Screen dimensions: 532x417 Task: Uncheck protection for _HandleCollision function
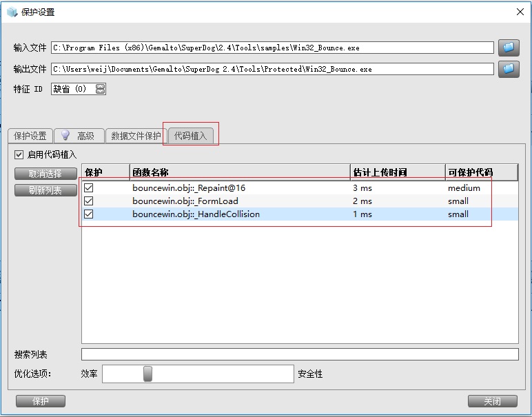pyautogui.click(x=89, y=214)
